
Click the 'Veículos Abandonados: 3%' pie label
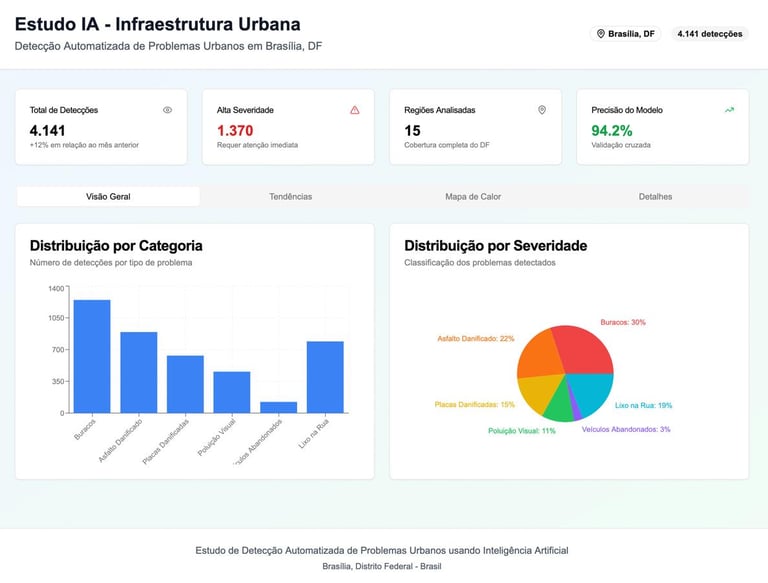(x=626, y=429)
